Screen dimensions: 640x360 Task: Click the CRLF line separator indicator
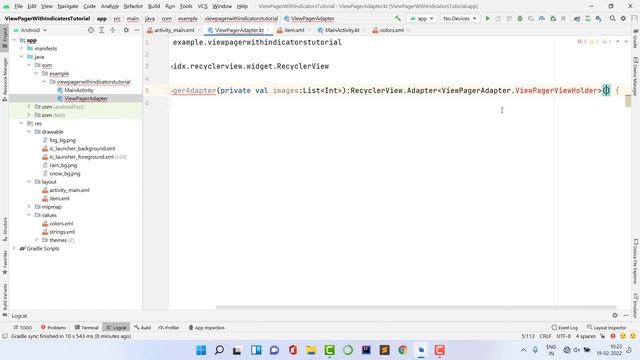point(545,336)
